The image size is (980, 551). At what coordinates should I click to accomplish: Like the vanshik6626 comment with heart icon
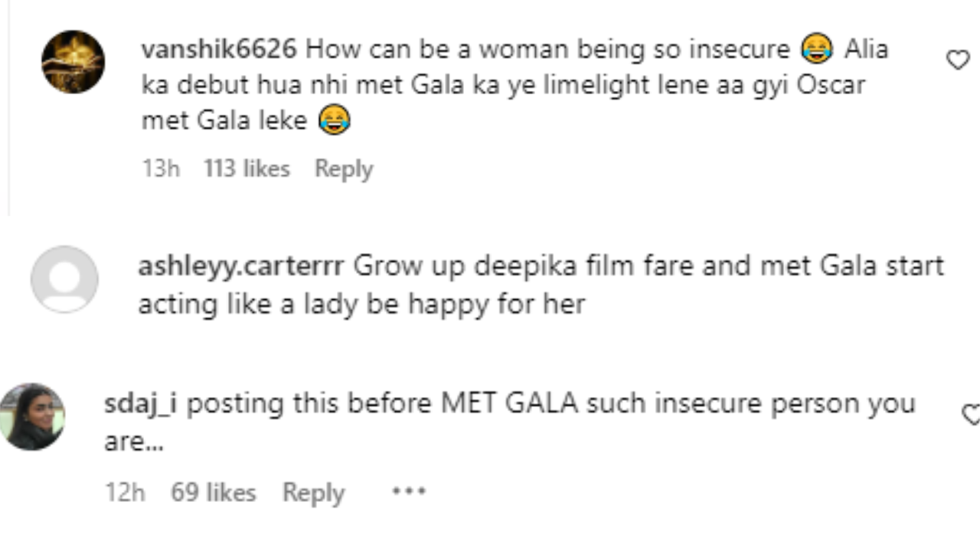pyautogui.click(x=958, y=60)
